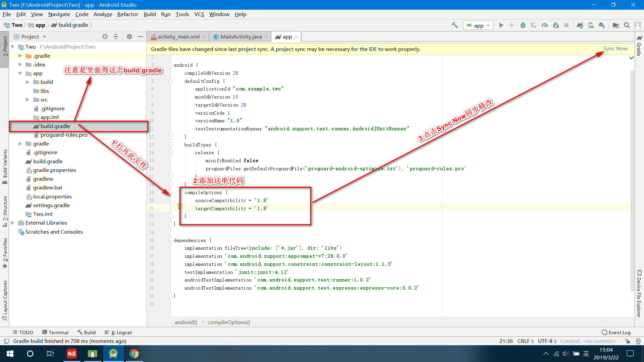Open project panel settings gear icon
This screenshot has height=362, width=644.
pos(129,37)
